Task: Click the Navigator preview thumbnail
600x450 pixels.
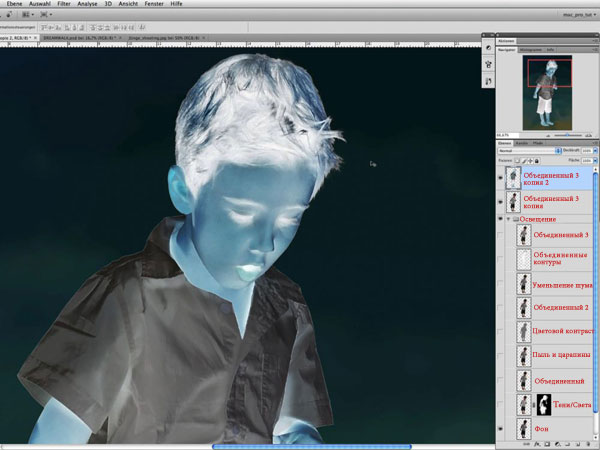Action: click(547, 92)
